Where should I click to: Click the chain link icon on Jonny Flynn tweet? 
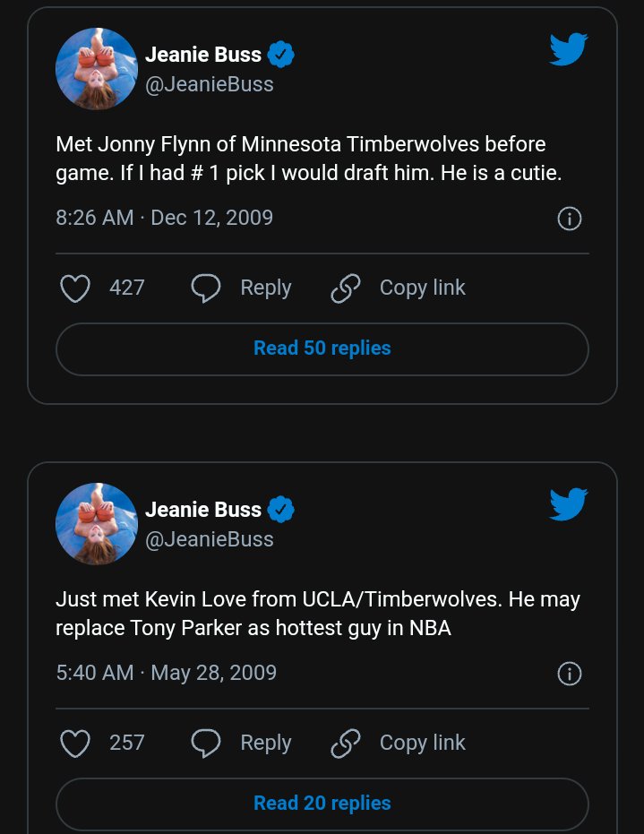point(346,288)
